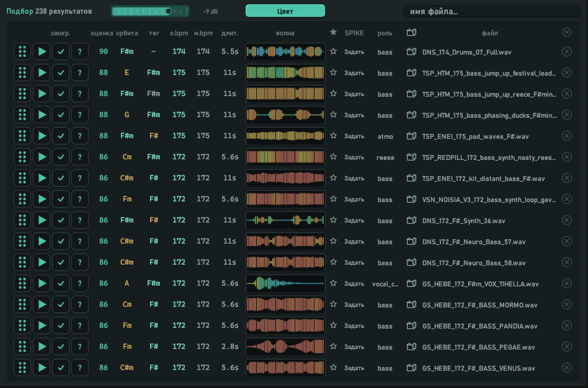Click waveform of GS_HEBE_172_F#m_VOX_TIHELLA.wav
This screenshot has width=588, height=388.
click(x=285, y=283)
